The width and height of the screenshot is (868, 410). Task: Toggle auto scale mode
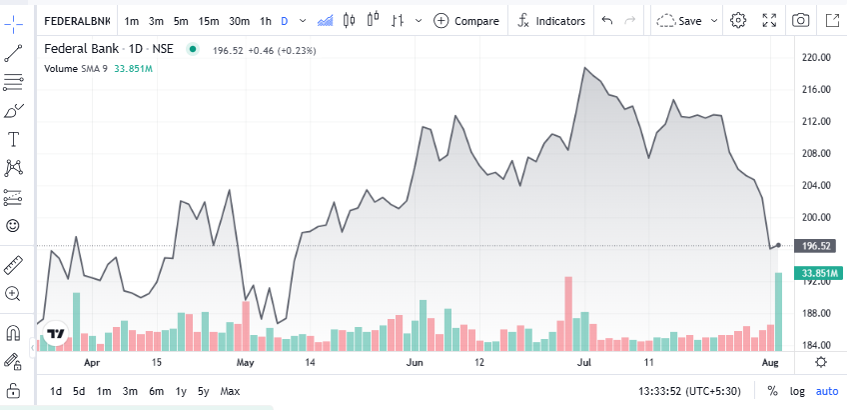coord(827,391)
